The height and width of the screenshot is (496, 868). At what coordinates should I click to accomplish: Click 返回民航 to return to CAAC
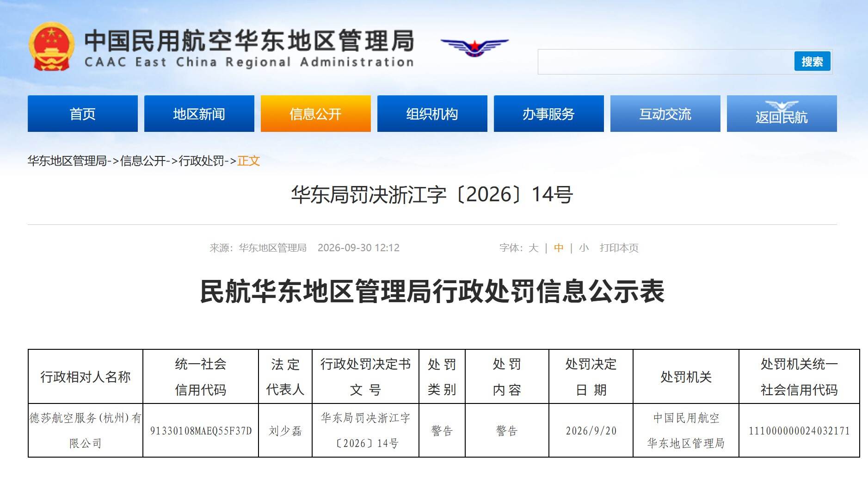point(782,114)
